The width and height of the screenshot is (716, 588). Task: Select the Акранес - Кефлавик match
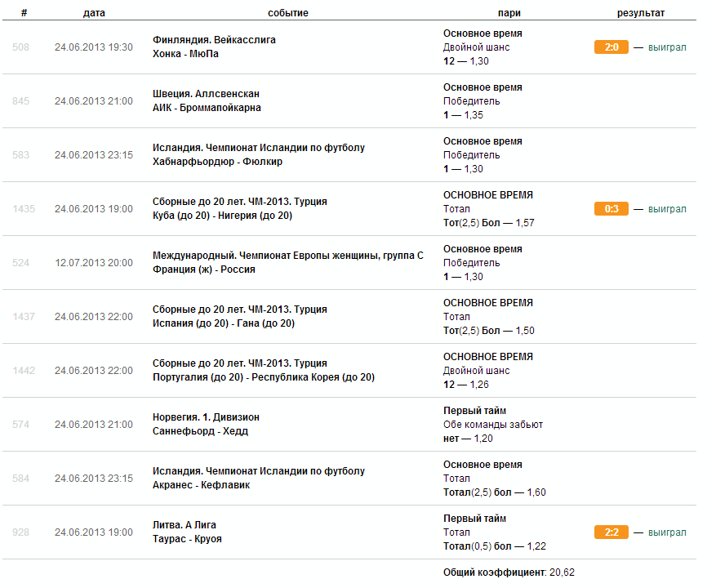point(202,485)
